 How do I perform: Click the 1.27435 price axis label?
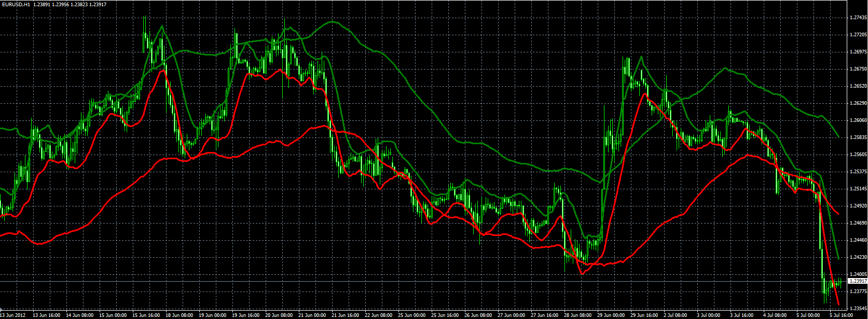click(x=858, y=18)
